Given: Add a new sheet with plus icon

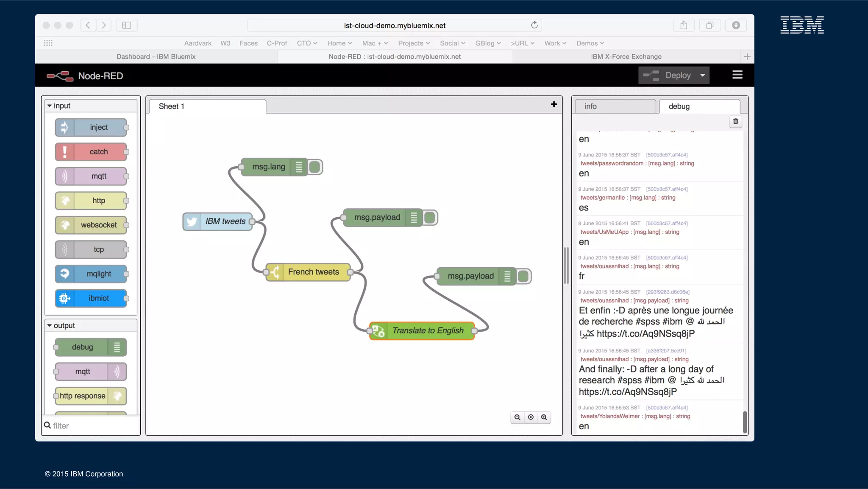Looking at the screenshot, I should pos(554,104).
